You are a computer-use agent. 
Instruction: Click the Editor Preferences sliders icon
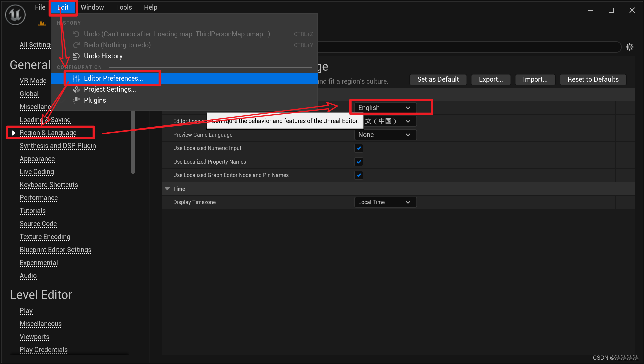click(x=76, y=78)
